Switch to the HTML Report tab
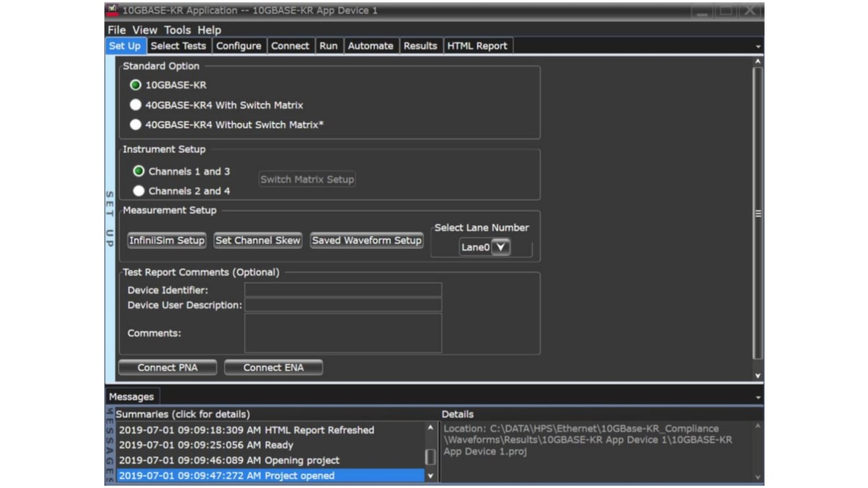This screenshot has height=488, width=868. coord(477,46)
